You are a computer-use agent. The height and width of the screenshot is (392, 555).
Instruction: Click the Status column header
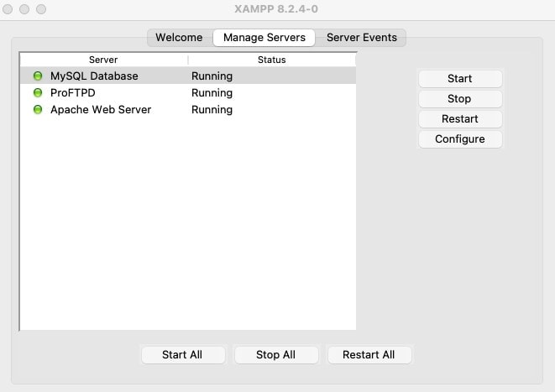pos(272,60)
